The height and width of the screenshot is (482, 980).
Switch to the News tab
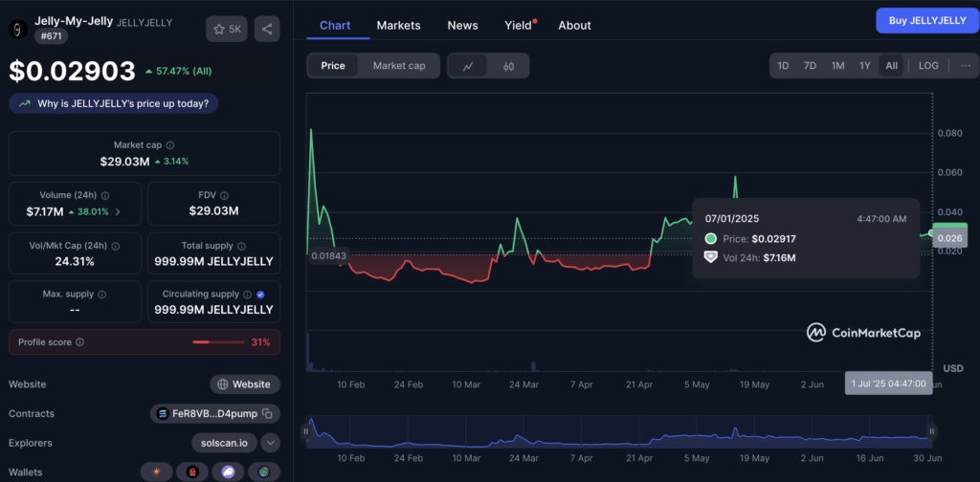(x=462, y=26)
